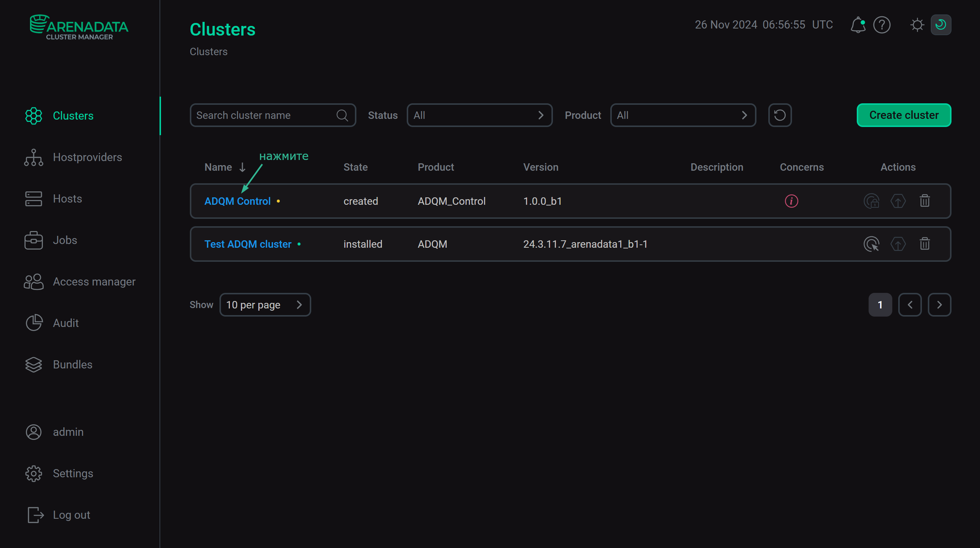980x548 pixels.
Task: Open the notifications bell icon
Action: 858,25
